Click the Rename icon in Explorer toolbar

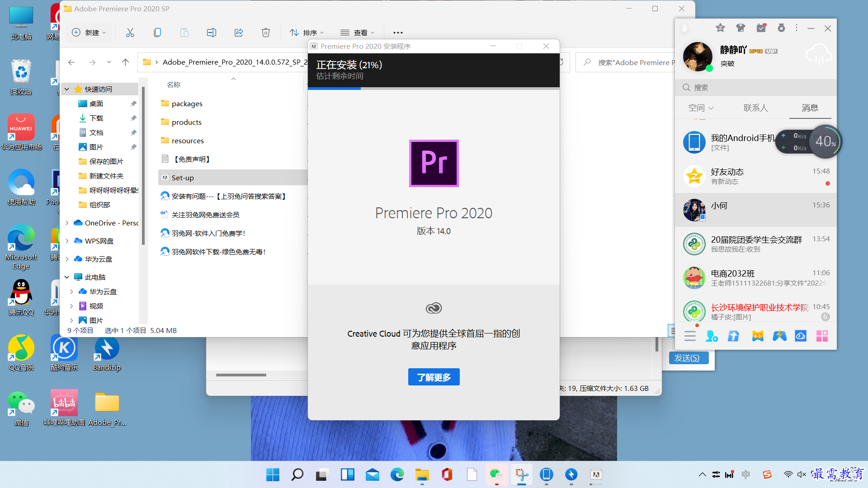click(x=212, y=33)
